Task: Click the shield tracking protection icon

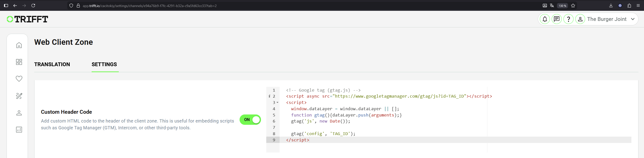Action: tap(71, 6)
